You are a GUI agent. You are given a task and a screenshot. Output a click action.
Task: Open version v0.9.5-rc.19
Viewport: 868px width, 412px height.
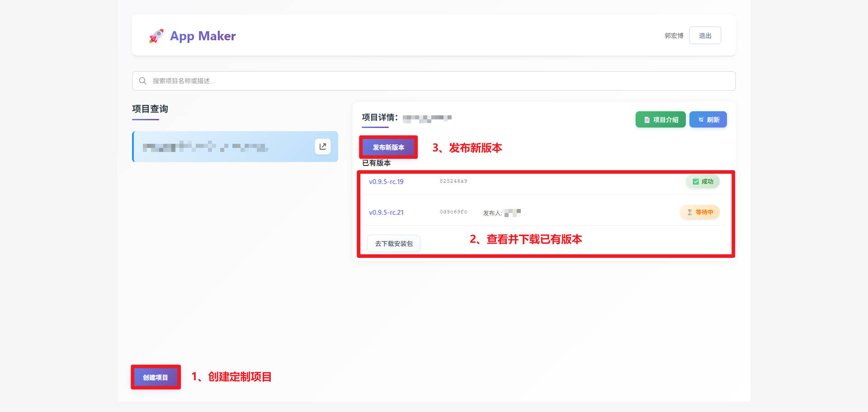tap(386, 182)
